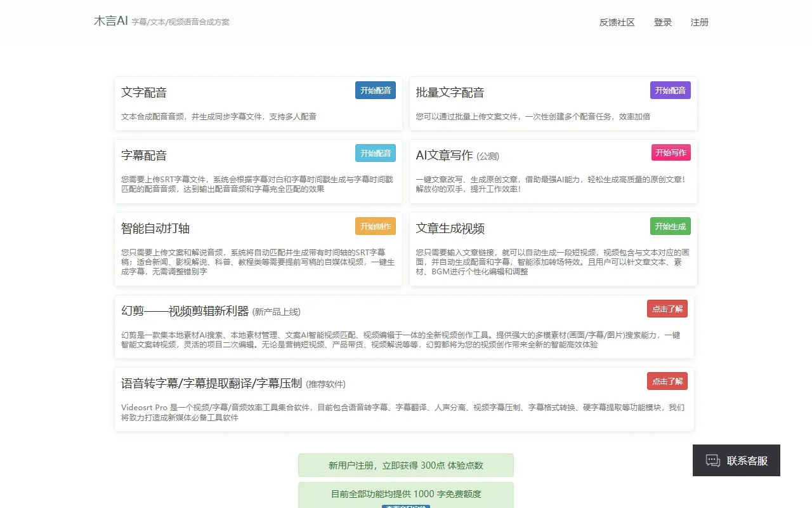Click 点击了解 for the 幻剪 product
This screenshot has height=508, width=812.
tap(667, 309)
